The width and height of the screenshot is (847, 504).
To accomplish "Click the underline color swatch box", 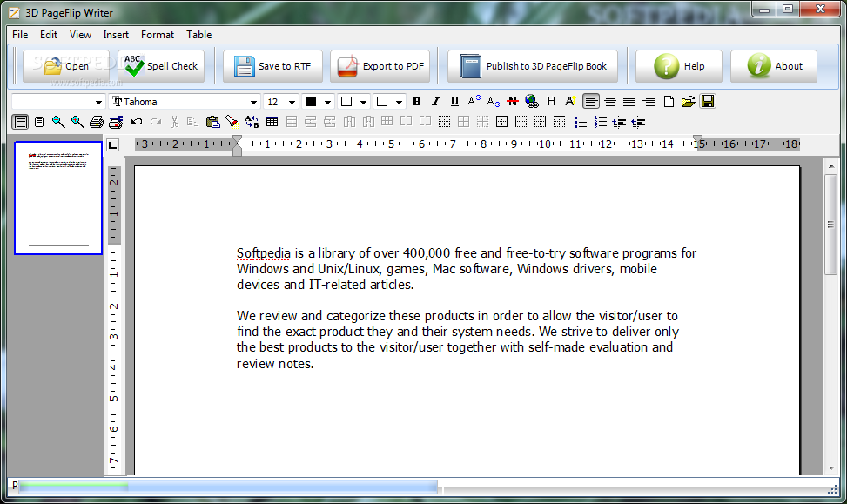I will pos(382,102).
